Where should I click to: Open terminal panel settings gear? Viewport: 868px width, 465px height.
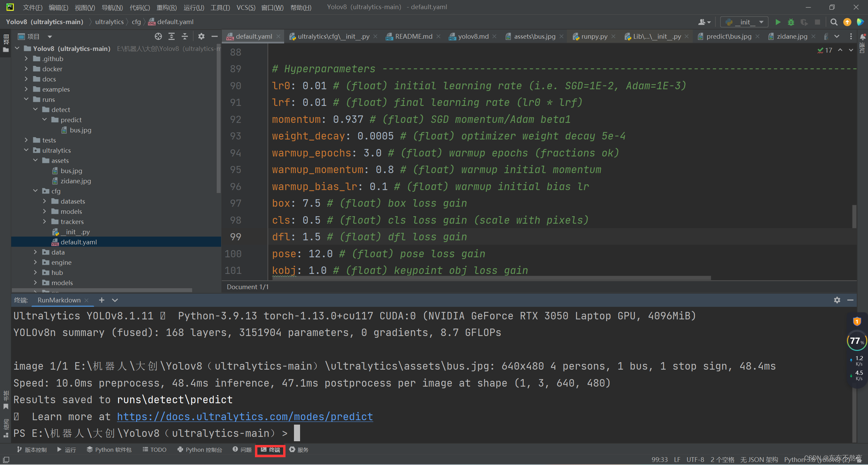click(x=837, y=300)
